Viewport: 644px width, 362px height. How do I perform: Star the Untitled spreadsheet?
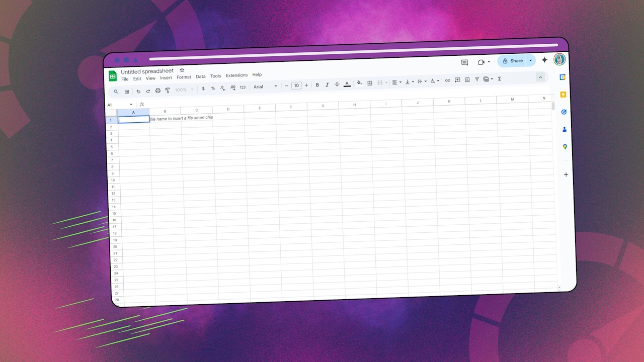pyautogui.click(x=182, y=70)
